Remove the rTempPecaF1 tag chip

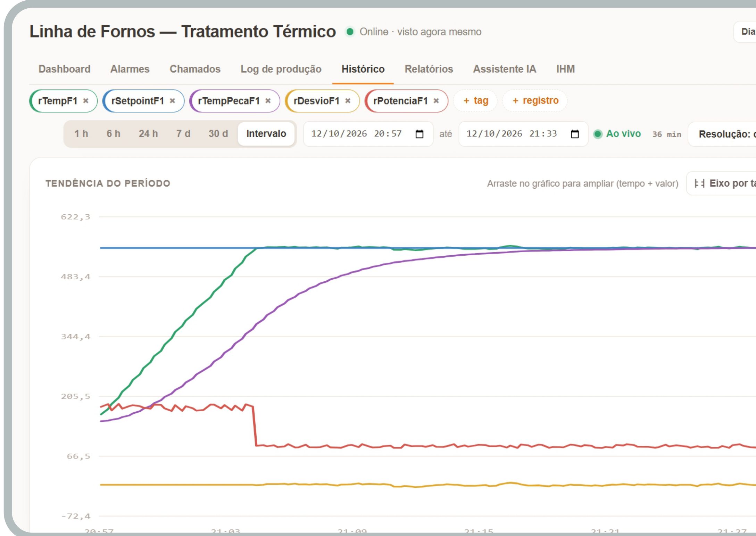click(268, 101)
